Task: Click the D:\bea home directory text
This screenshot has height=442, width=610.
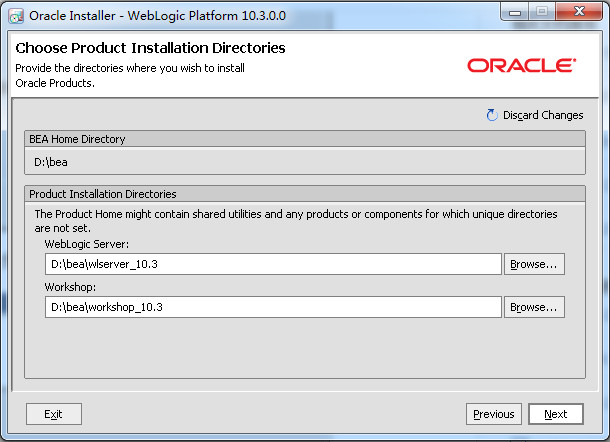Action: tap(51, 162)
